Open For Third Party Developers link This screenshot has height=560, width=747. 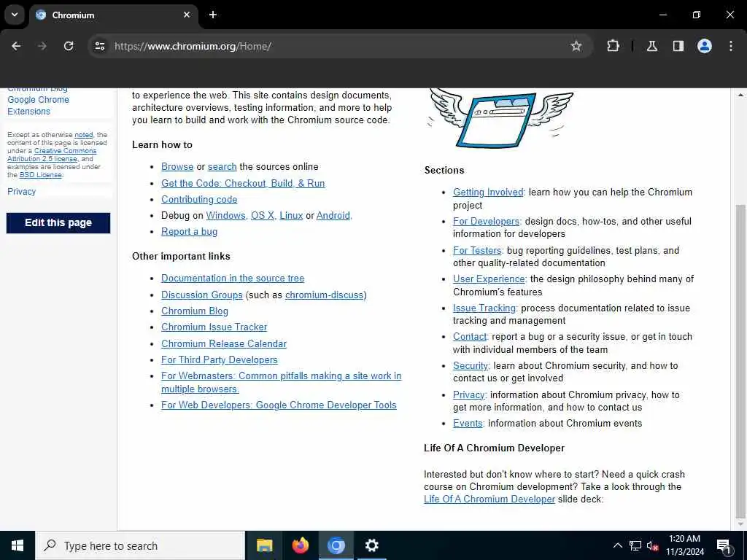point(219,360)
